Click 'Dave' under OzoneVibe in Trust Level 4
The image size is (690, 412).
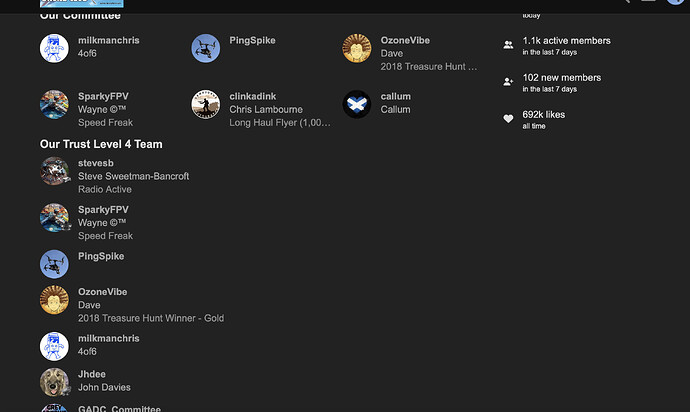tap(89, 305)
